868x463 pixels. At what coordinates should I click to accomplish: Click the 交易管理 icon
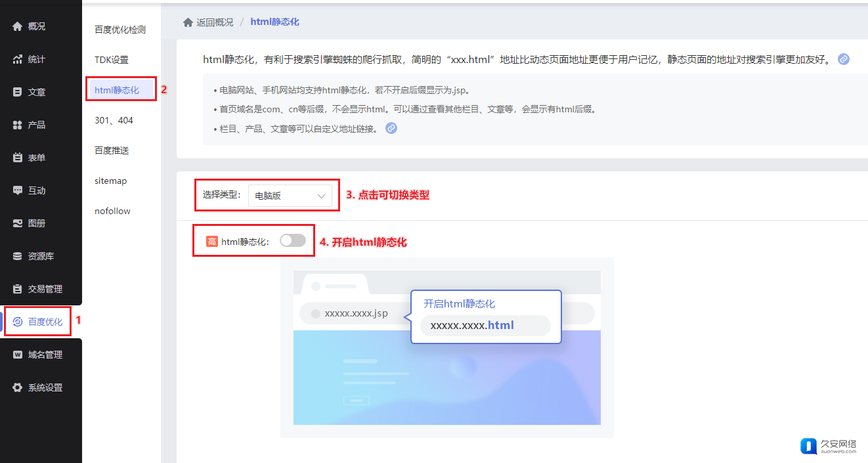click(18, 289)
